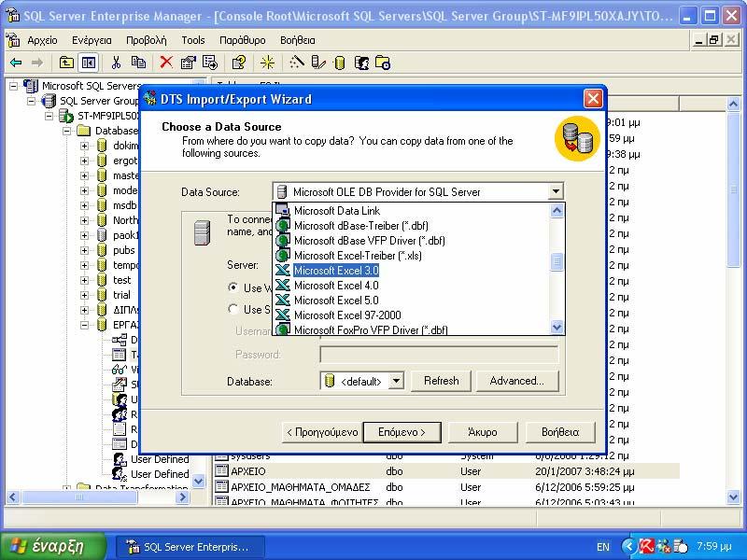Open the Properties toolbar icon
This screenshot has width=747, height=560.
pyautogui.click(x=189, y=63)
